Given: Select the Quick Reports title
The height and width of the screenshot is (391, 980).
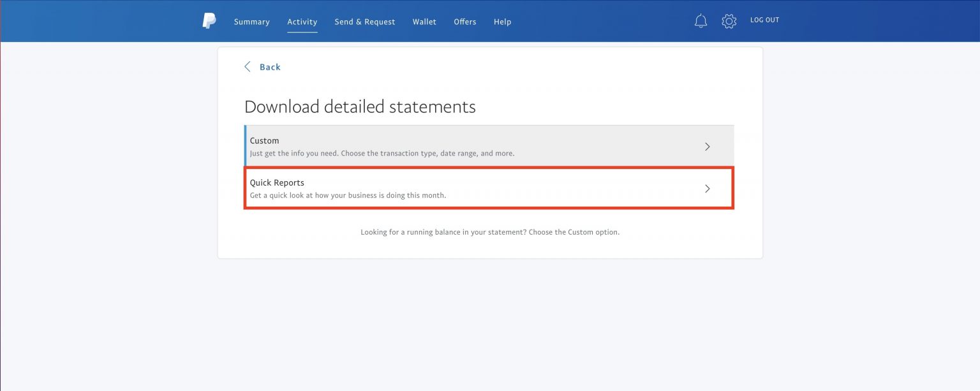Looking at the screenshot, I should click(x=277, y=182).
